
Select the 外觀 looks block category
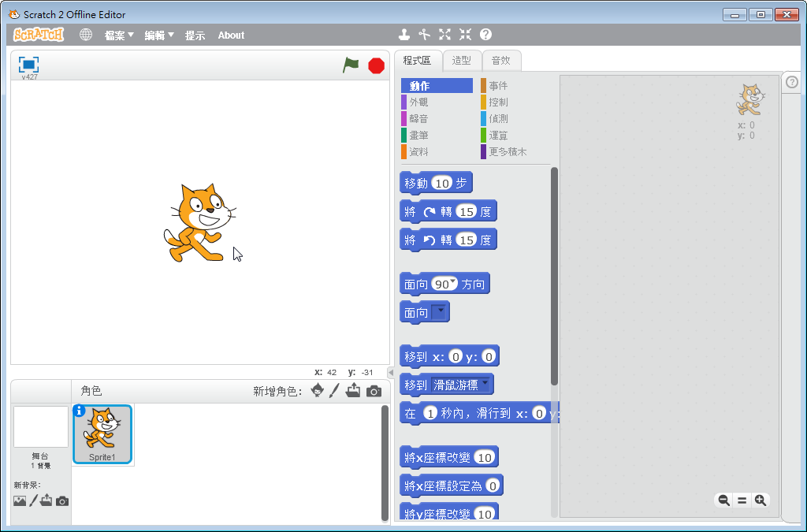437,102
